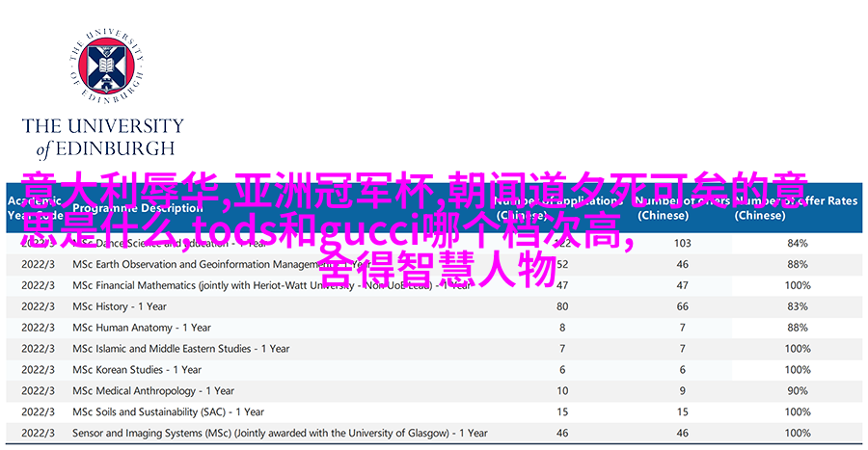Viewport: 868px width, 450px height.
Task: Click offers value 7 in Human Anatomy row
Action: pos(683,328)
